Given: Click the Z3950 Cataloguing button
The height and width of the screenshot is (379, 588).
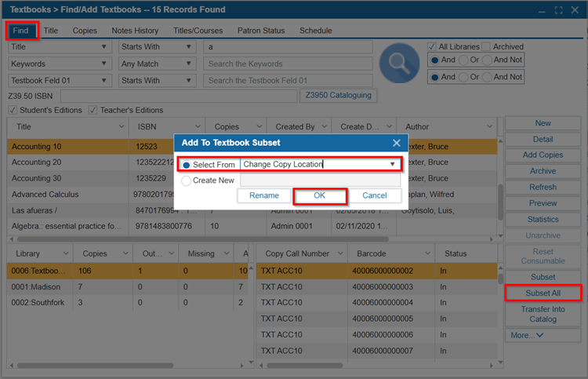Looking at the screenshot, I should coord(338,95).
